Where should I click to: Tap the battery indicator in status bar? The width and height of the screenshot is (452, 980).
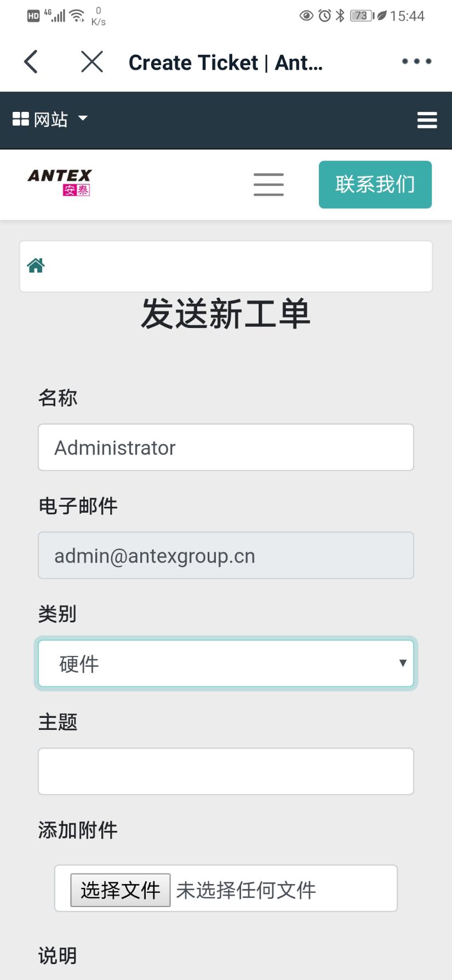click(361, 16)
